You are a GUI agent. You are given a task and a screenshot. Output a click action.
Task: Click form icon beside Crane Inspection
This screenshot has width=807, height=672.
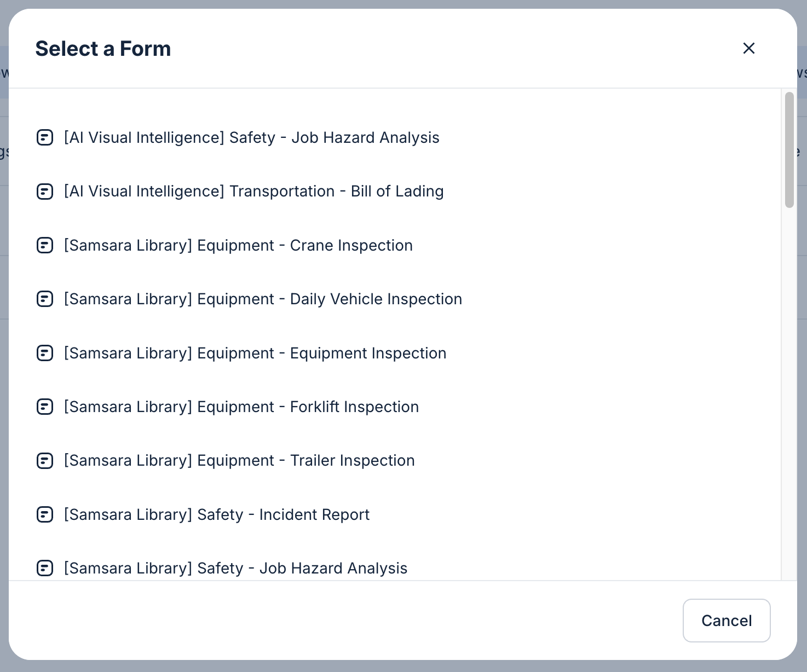45,245
